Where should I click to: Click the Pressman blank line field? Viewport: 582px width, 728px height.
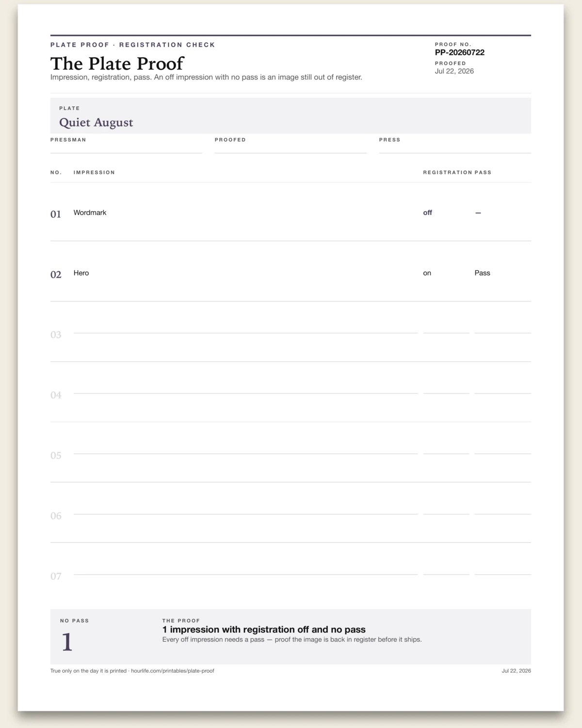(x=126, y=149)
